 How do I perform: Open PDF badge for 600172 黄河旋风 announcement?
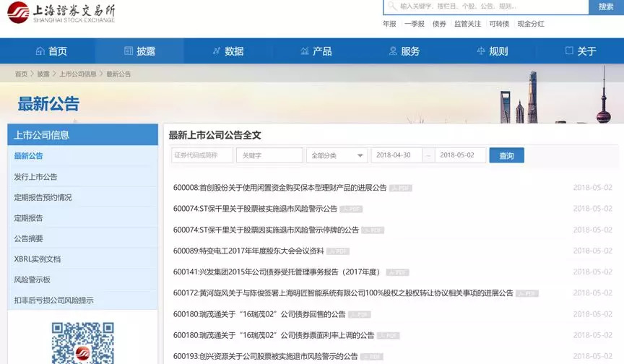point(527,294)
